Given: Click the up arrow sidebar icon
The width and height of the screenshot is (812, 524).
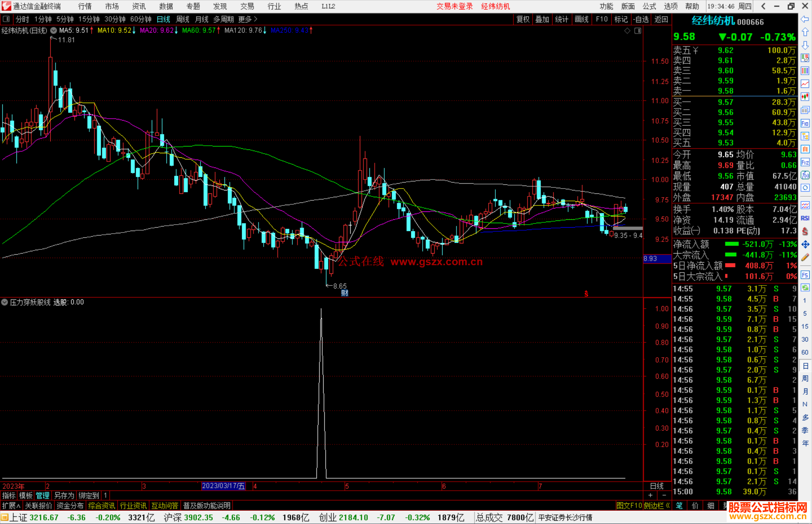Looking at the screenshot, I should coord(805,32).
